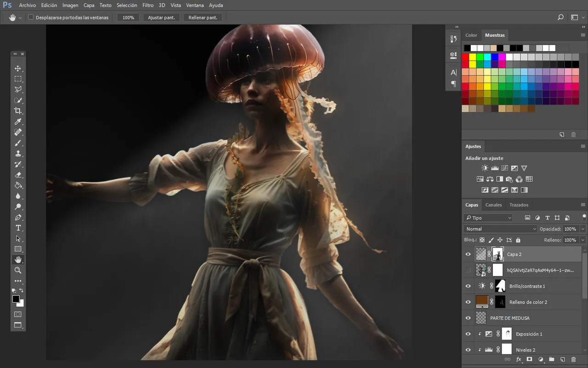Enable 'Desplazarse por todas las ventanas' checkbox

(31, 17)
